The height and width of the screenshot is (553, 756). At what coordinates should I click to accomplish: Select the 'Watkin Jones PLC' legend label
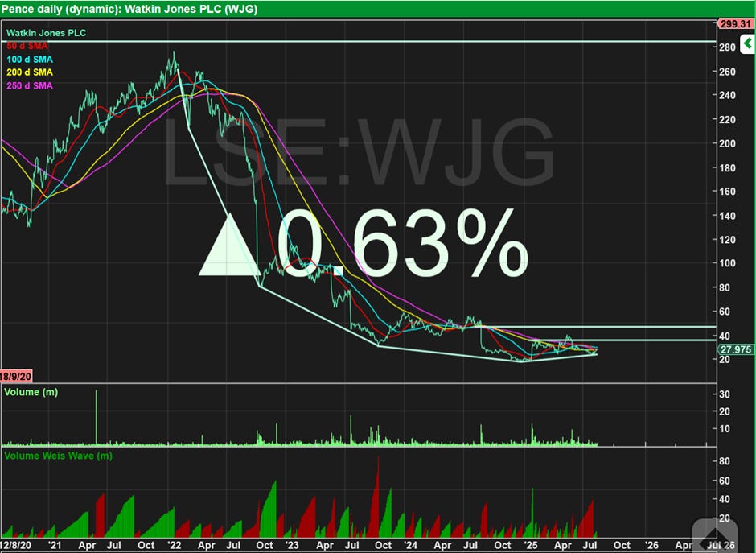(47, 33)
